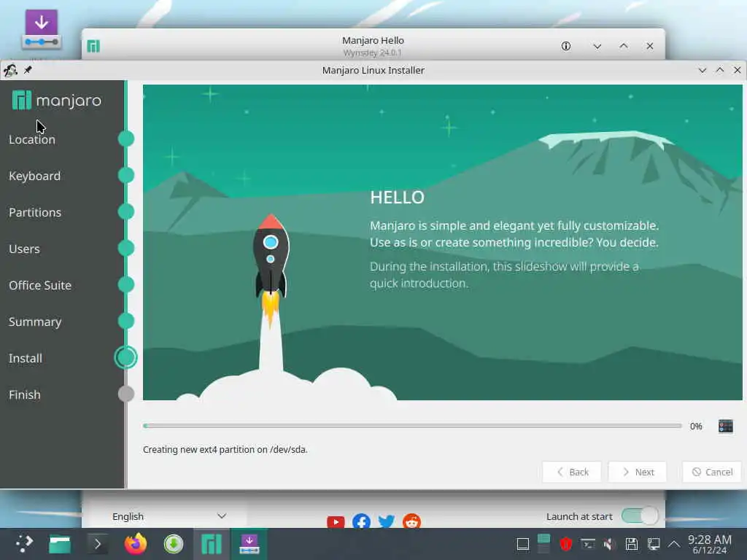Viewport: 747px width, 560px height.
Task: Click the installation progress bar
Action: pos(412,426)
